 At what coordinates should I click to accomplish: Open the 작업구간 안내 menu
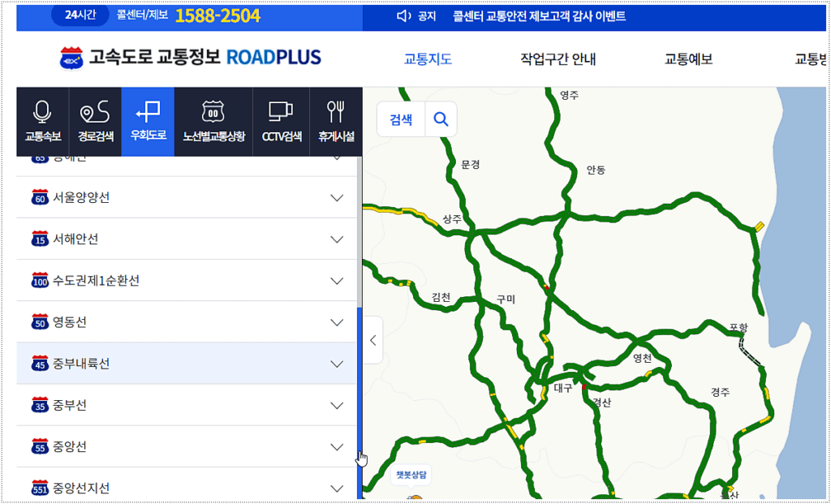[558, 59]
